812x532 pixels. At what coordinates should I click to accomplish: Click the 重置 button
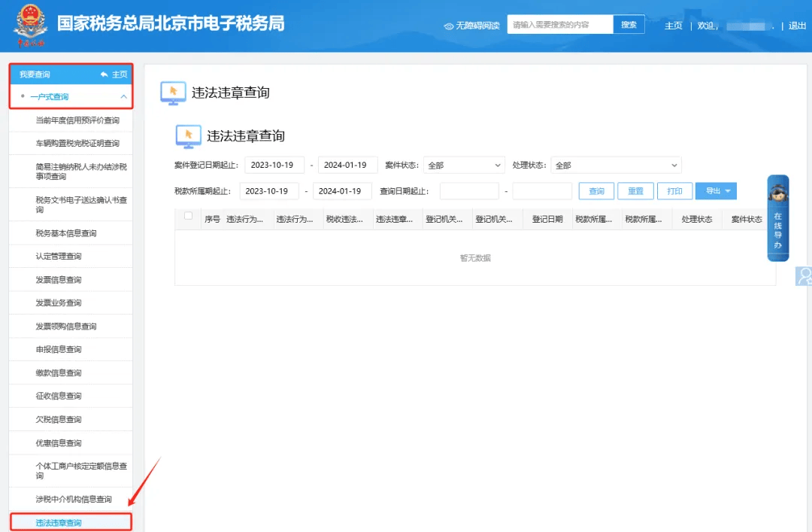point(635,191)
